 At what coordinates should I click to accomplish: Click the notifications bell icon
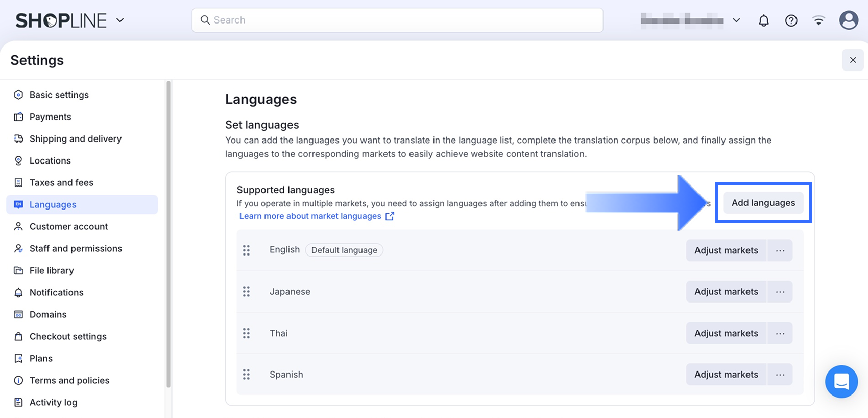coord(763,20)
